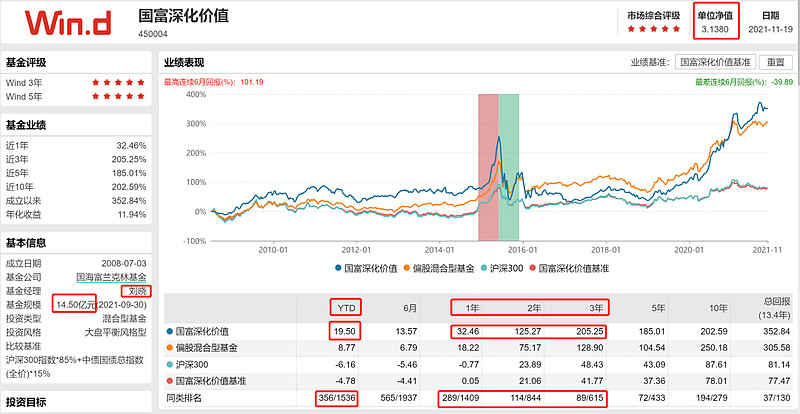The image size is (800, 414).
Task: Click the 2016-01 x-axis label
Action: pos(523,250)
